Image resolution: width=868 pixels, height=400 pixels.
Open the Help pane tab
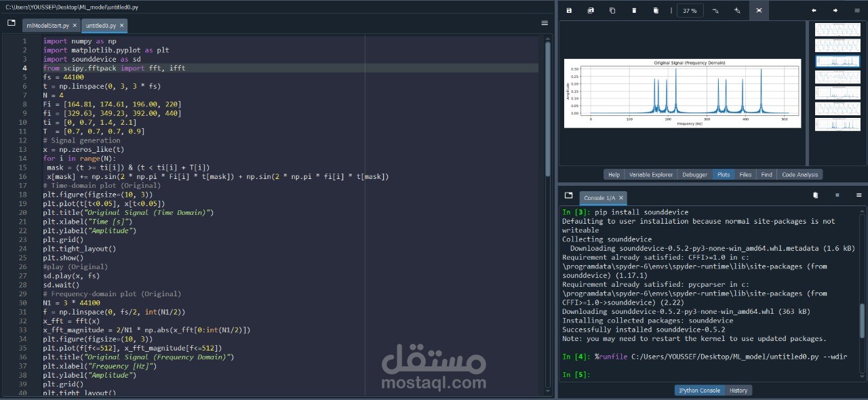coord(614,174)
